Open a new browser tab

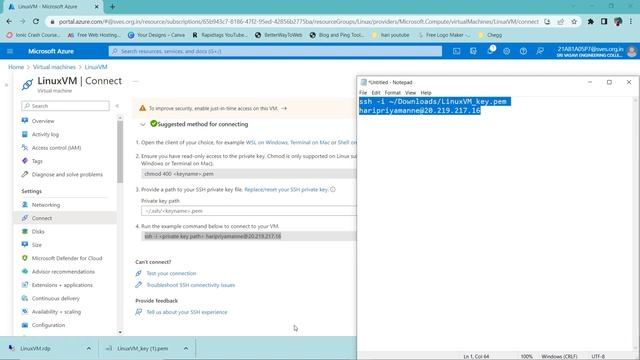pos(112,7)
